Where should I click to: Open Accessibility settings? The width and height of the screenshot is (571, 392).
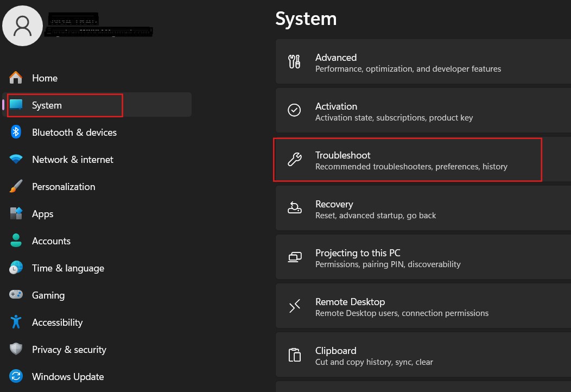tap(97, 322)
